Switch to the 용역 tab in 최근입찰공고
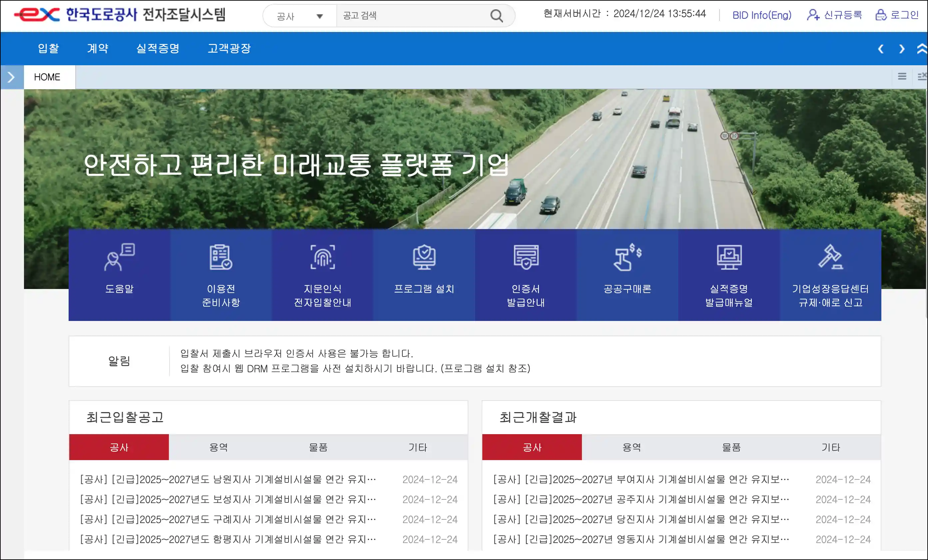Screen dimensions: 928x560 tap(219, 447)
